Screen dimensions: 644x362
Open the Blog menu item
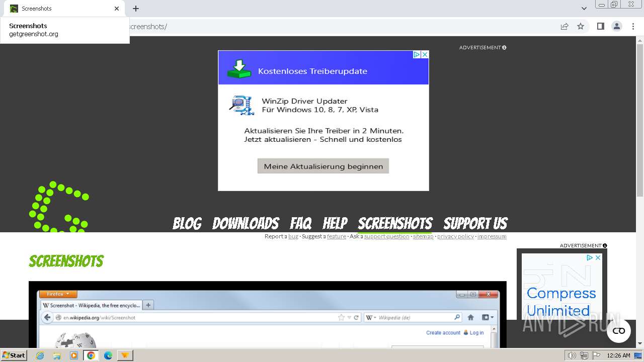[x=187, y=223]
